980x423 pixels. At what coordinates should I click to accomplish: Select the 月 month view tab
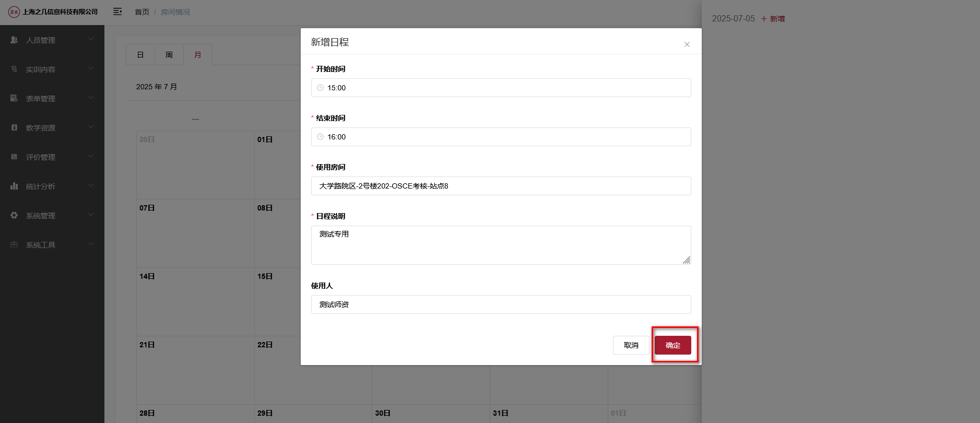(x=198, y=55)
